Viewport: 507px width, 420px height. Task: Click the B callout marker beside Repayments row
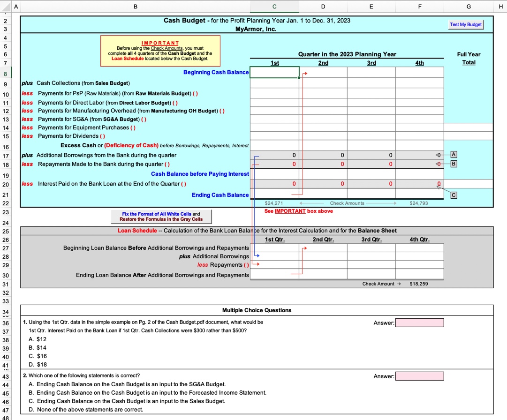pyautogui.click(x=453, y=164)
